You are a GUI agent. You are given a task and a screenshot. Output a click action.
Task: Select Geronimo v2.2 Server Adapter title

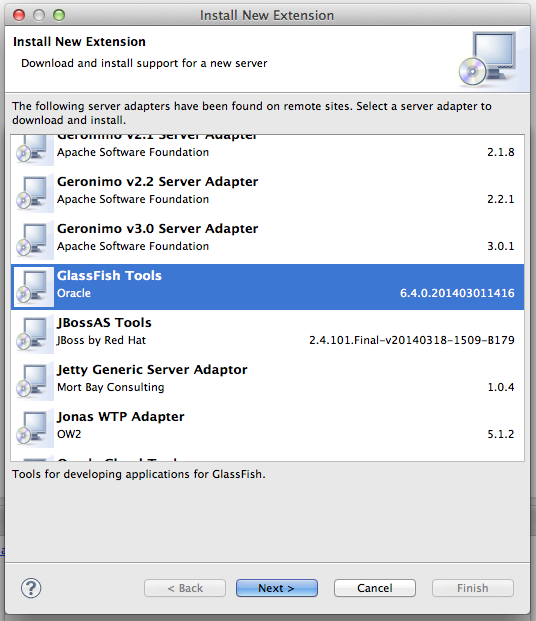pos(158,182)
